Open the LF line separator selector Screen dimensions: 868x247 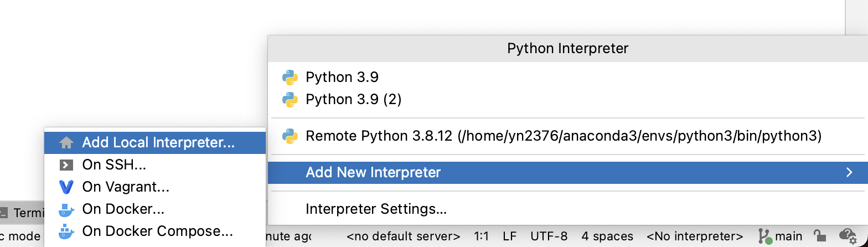pyautogui.click(x=509, y=236)
